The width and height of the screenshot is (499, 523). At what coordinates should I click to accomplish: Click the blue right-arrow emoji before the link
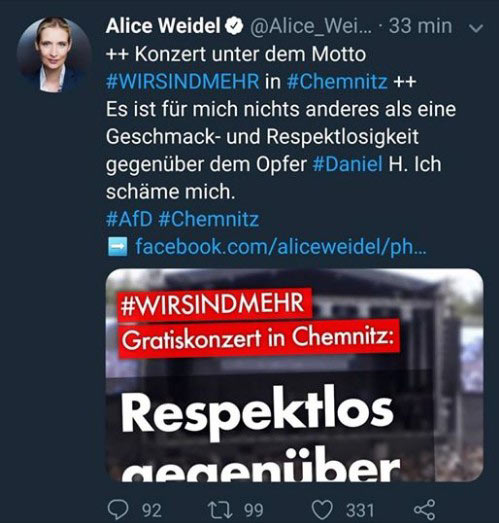coord(117,247)
